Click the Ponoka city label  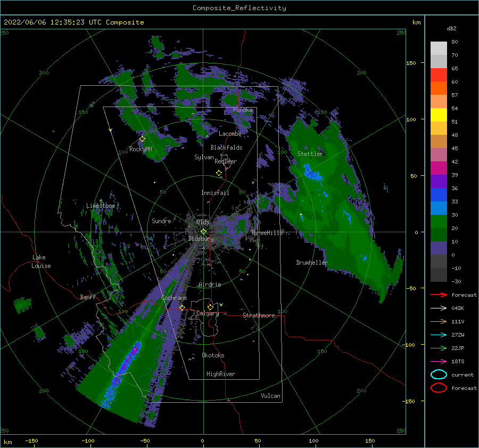(243, 110)
